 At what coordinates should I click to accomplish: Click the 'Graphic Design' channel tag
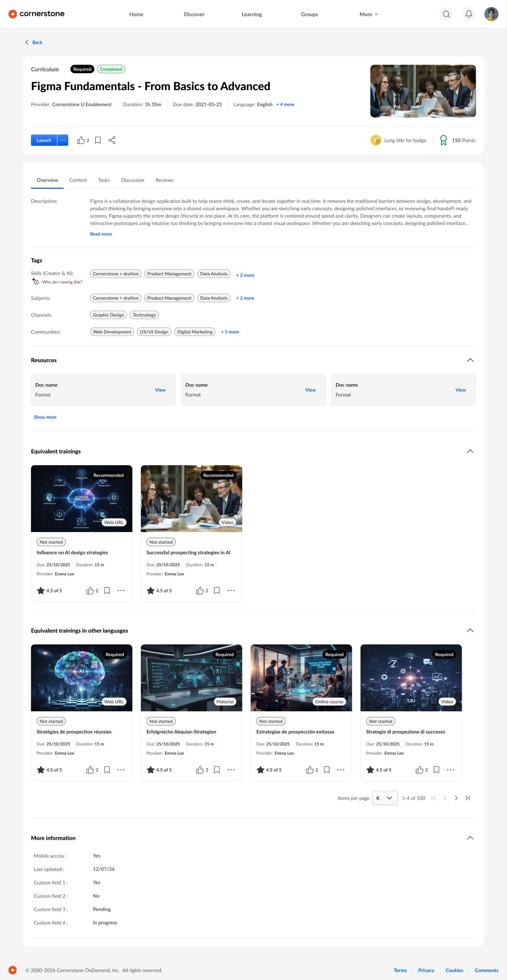pyautogui.click(x=108, y=315)
